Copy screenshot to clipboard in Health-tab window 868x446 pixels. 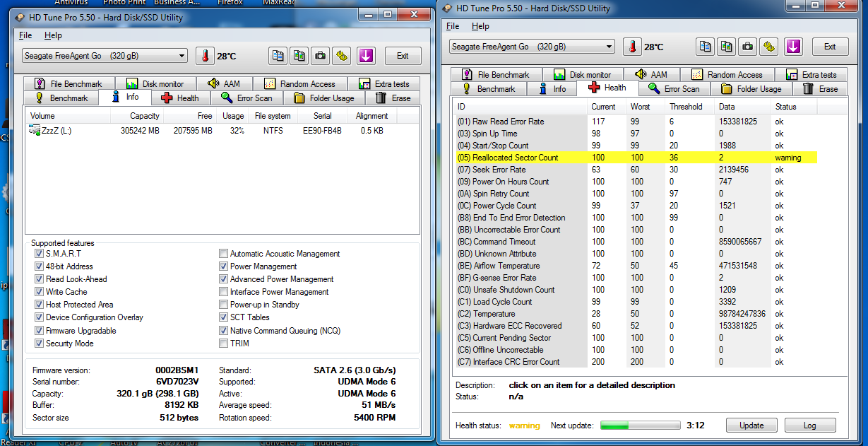[727, 47]
